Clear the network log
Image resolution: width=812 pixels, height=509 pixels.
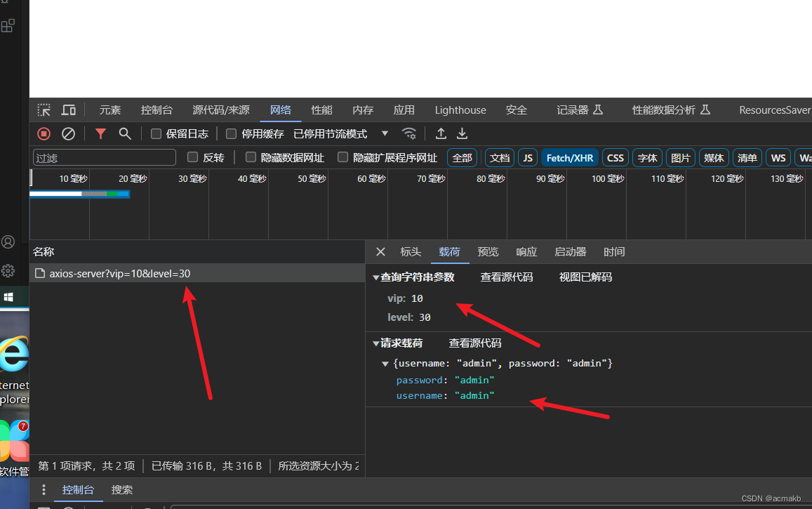point(68,134)
